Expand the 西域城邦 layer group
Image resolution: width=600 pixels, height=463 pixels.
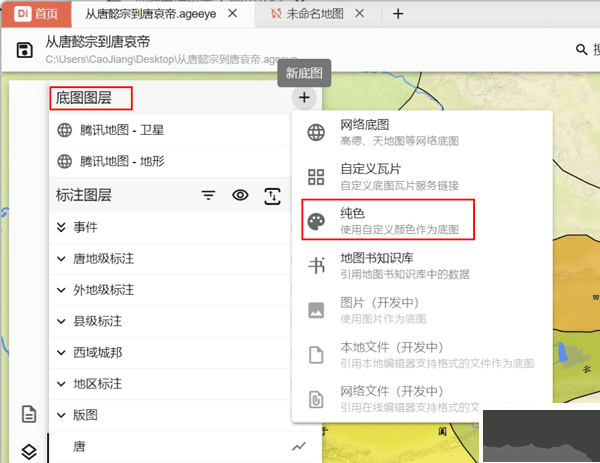[61, 352]
